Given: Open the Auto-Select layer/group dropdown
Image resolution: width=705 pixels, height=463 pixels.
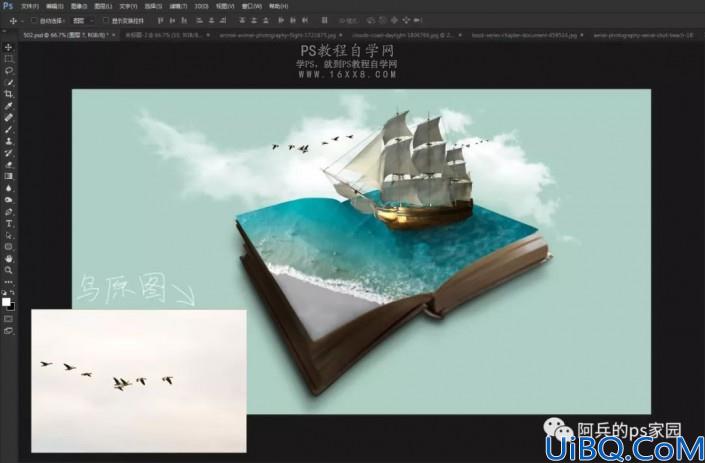Looking at the screenshot, I should point(83,20).
